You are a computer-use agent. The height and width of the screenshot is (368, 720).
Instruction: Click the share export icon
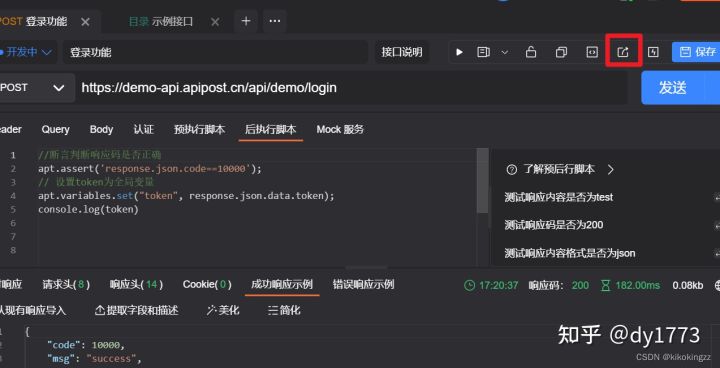623,52
